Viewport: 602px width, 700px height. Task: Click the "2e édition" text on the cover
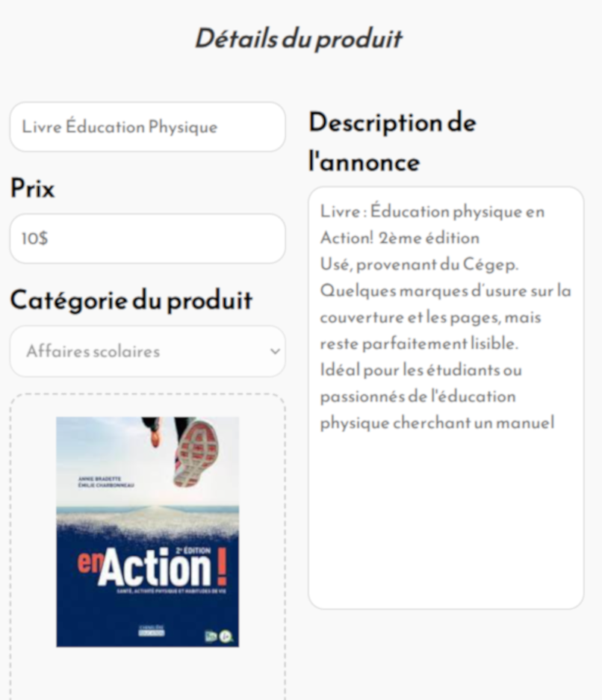click(193, 550)
